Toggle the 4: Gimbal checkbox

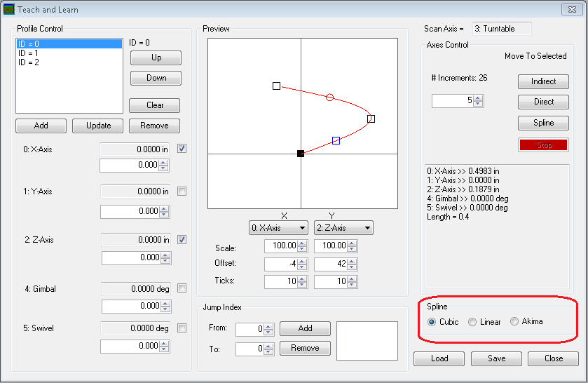coord(182,288)
